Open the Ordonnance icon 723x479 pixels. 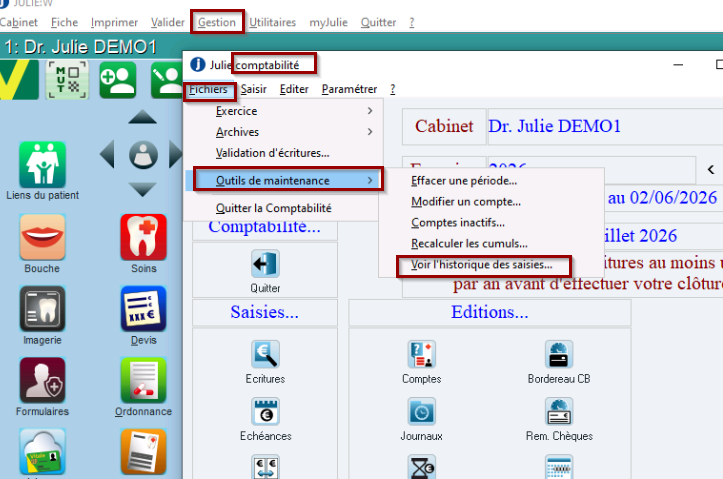coord(143,380)
